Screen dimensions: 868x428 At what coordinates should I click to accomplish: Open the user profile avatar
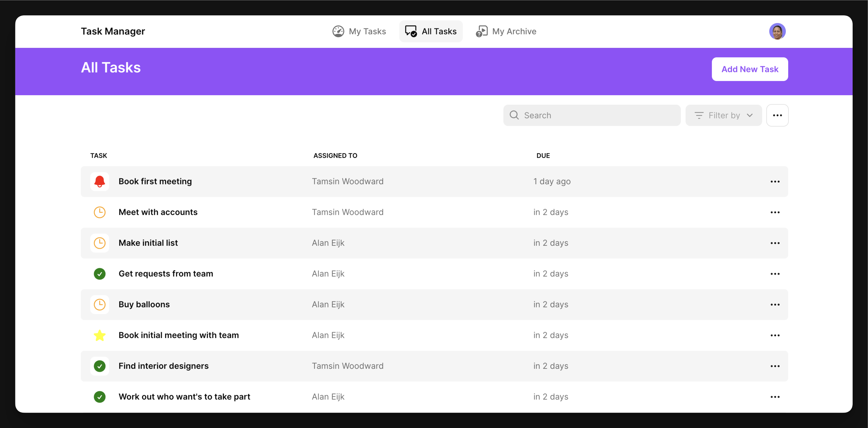[777, 31]
